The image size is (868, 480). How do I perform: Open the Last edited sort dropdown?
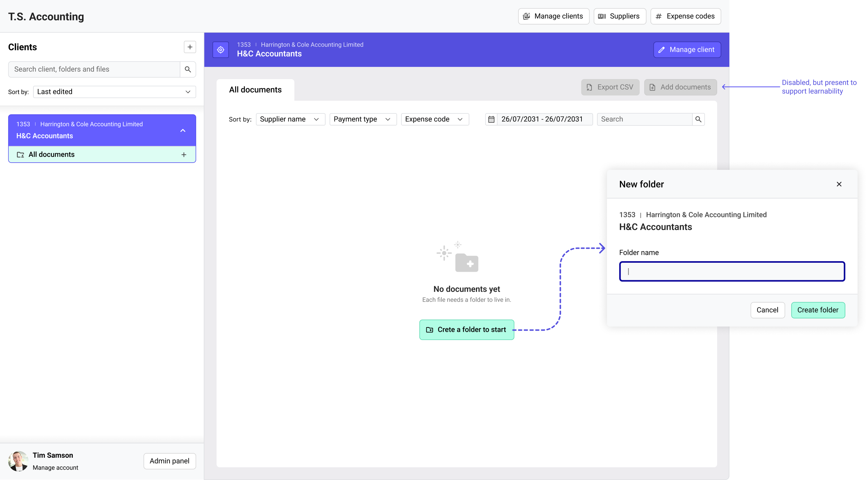(114, 92)
